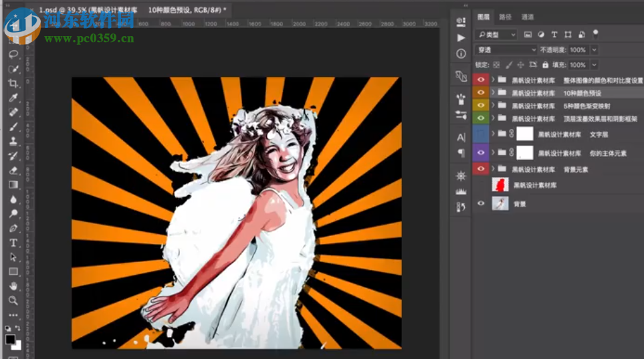Lock all with the padlock icon
This screenshot has width=644, height=359.
click(x=546, y=65)
